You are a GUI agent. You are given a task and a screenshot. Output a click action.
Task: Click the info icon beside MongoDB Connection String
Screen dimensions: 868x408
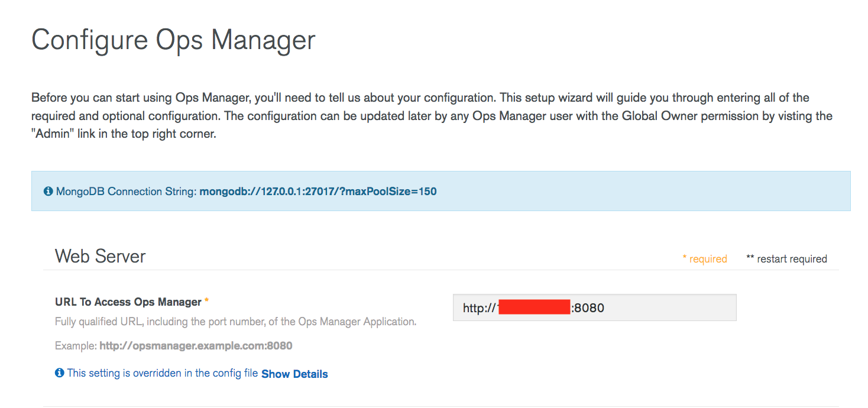(x=48, y=192)
